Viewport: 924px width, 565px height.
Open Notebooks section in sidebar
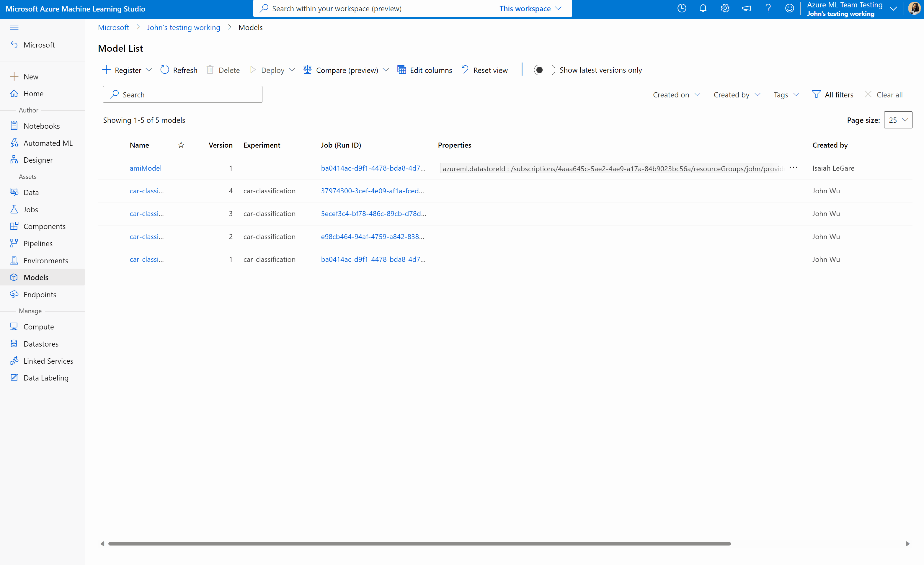pyautogui.click(x=41, y=126)
